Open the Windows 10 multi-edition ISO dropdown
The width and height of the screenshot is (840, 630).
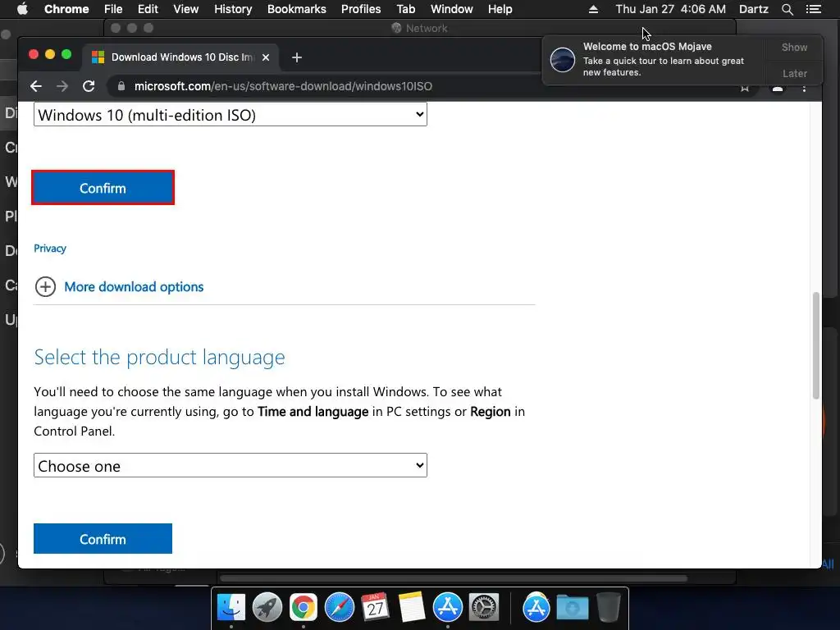pyautogui.click(x=231, y=114)
